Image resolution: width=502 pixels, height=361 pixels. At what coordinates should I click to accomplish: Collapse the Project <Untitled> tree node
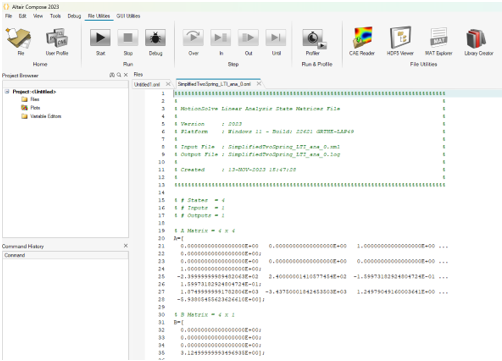click(7, 91)
